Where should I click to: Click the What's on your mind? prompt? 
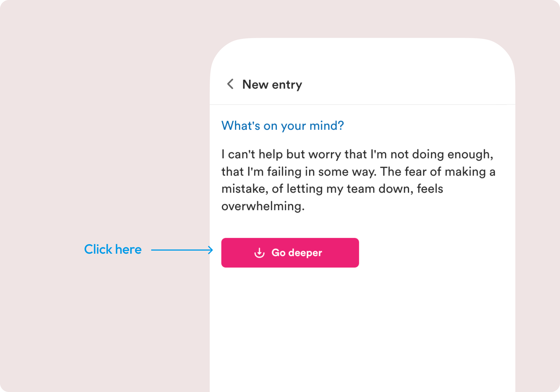[283, 126]
